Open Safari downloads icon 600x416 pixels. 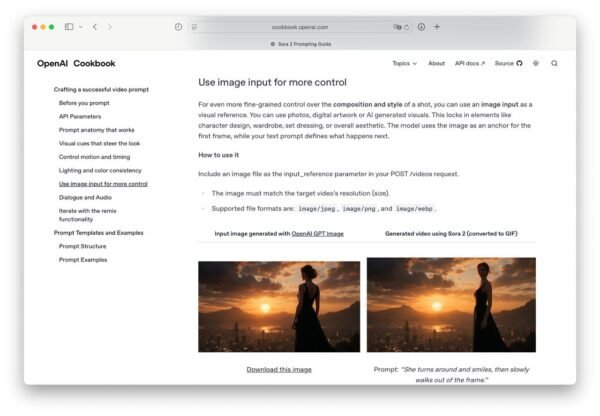point(421,27)
